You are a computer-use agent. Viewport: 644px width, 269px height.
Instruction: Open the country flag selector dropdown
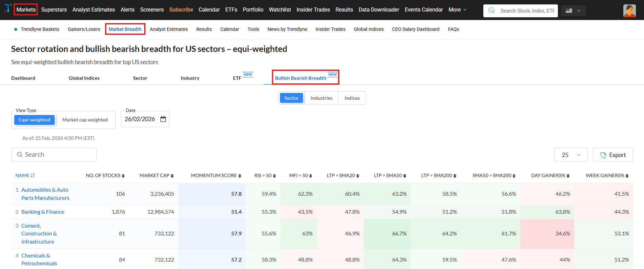pyautogui.click(x=573, y=11)
